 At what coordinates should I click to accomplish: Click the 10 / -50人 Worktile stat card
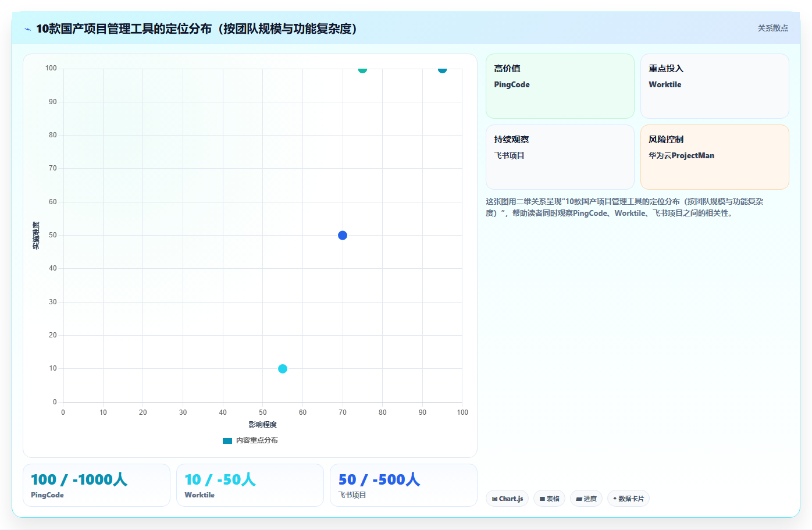click(250, 485)
